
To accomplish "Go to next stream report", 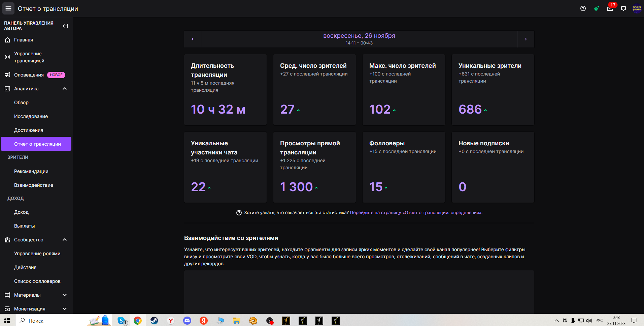I will coord(526,39).
